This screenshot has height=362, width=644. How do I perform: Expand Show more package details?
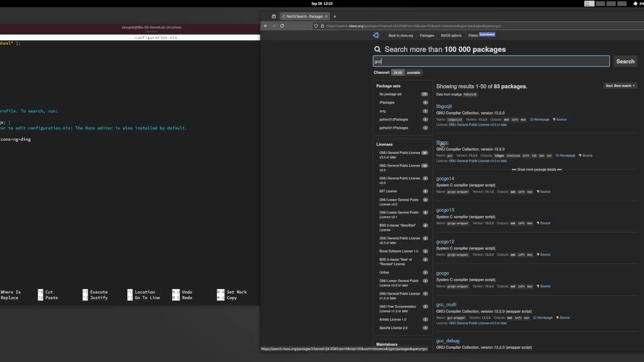tap(537, 169)
